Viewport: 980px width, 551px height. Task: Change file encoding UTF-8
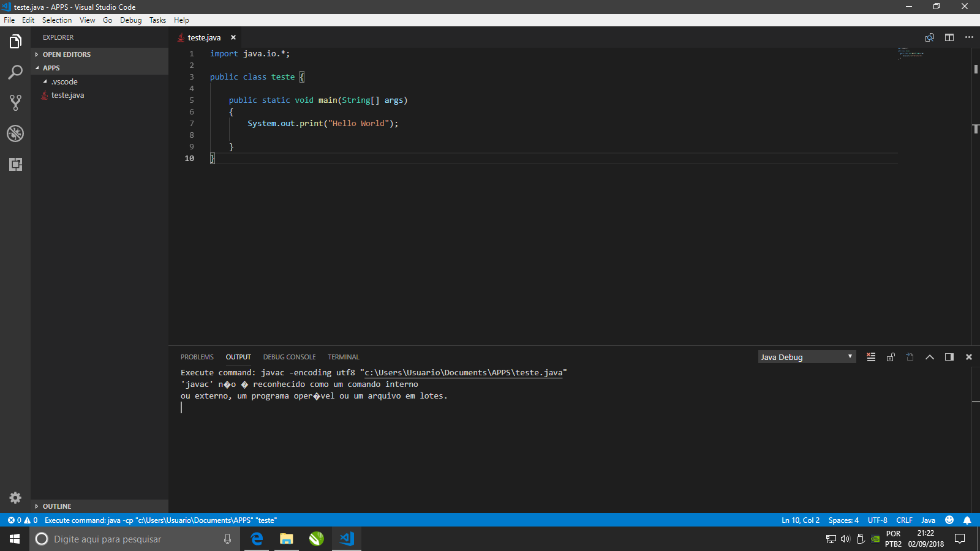pos(877,520)
